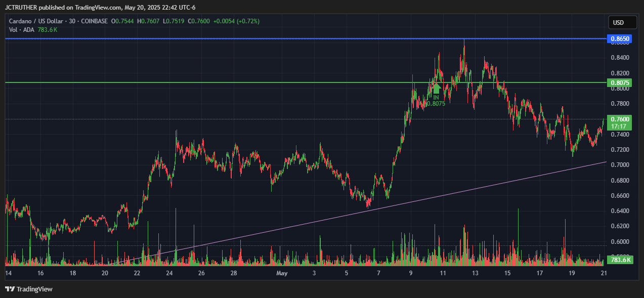Image resolution: width=644 pixels, height=298 pixels.
Task: Click date label 7 on time axis
Action: coord(378,273)
